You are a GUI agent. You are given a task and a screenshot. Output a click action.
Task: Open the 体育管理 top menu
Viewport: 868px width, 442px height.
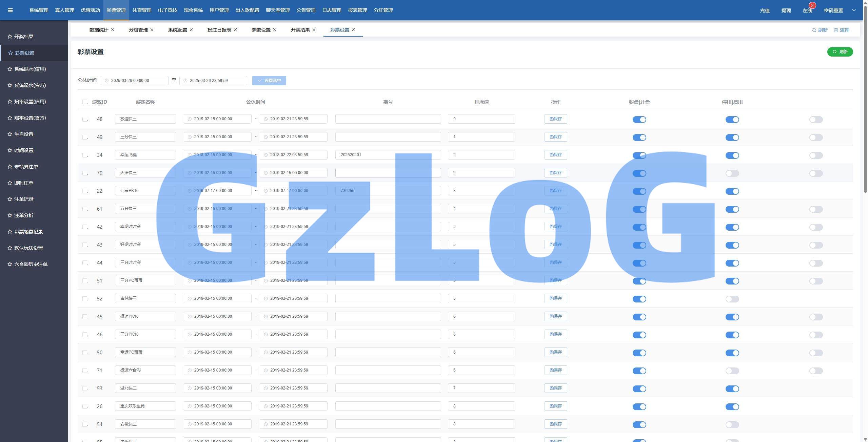(x=142, y=10)
